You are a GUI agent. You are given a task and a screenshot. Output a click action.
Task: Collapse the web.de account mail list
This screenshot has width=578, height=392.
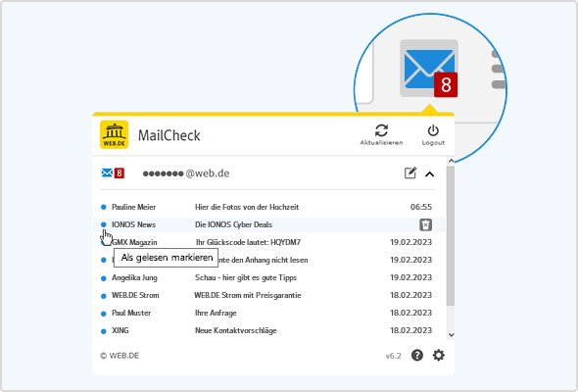[x=429, y=174]
